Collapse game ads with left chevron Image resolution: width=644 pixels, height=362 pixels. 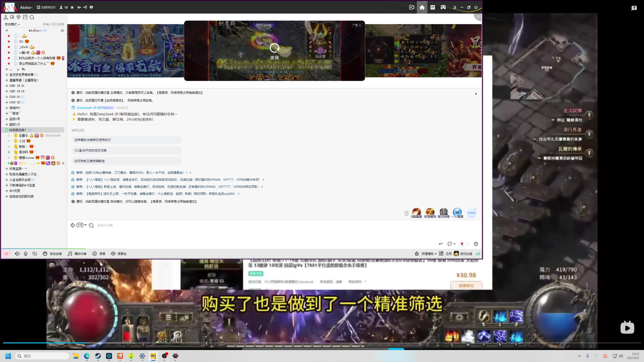point(406,213)
